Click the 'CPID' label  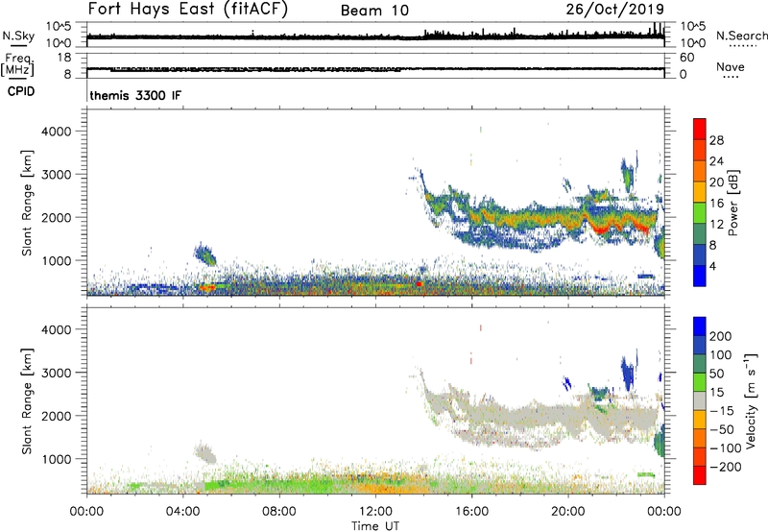click(x=21, y=91)
